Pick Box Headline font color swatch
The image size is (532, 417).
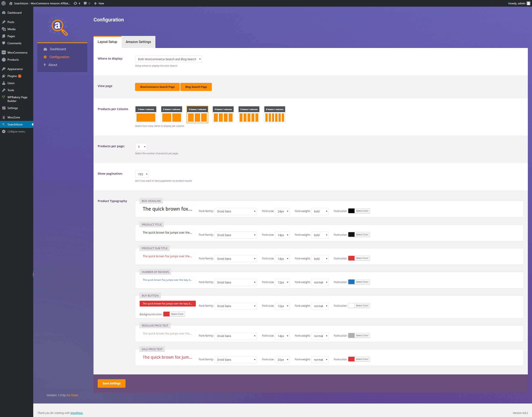pos(351,211)
